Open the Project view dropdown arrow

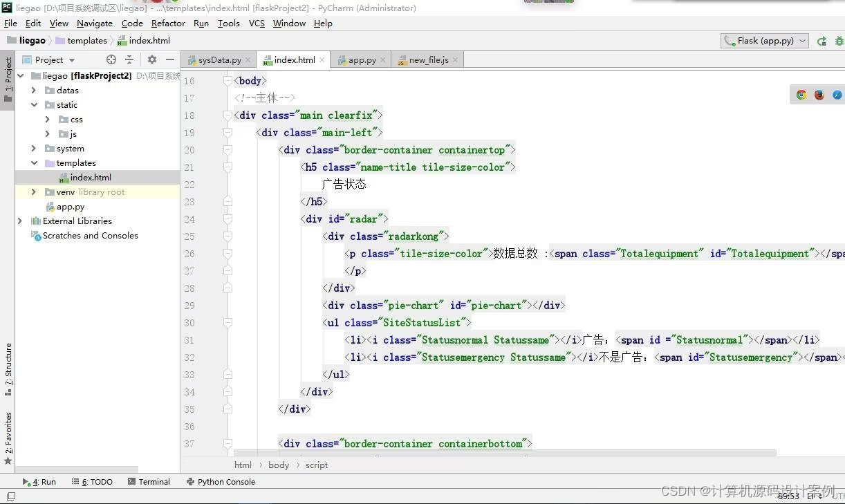pyautogui.click(x=71, y=60)
